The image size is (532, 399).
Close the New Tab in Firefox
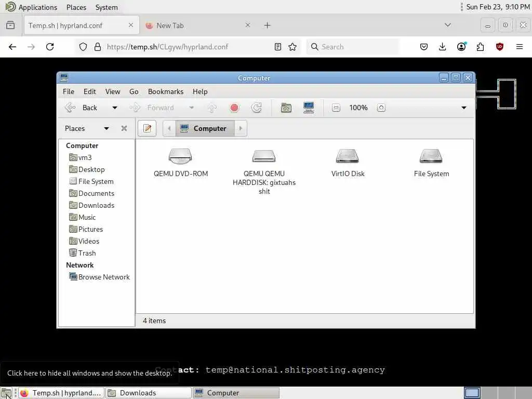pos(248,25)
